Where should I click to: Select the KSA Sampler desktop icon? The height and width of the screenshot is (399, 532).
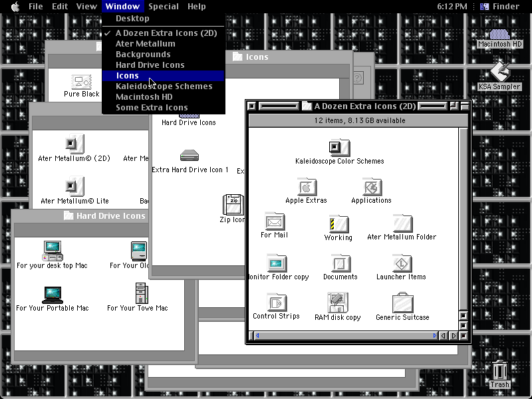(x=499, y=72)
